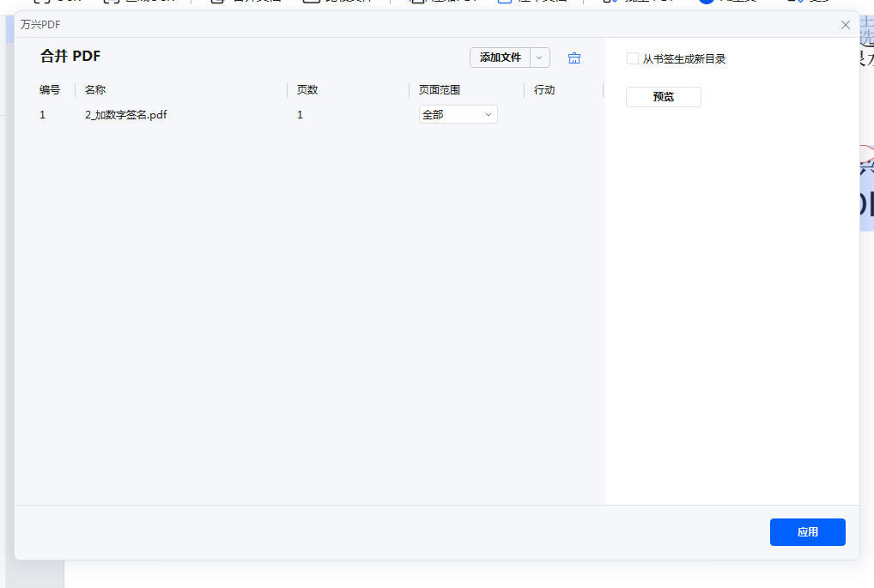Image resolution: width=874 pixels, height=588 pixels.
Task: Expand the chevron on the 页面范围 selector
Action: coord(487,113)
